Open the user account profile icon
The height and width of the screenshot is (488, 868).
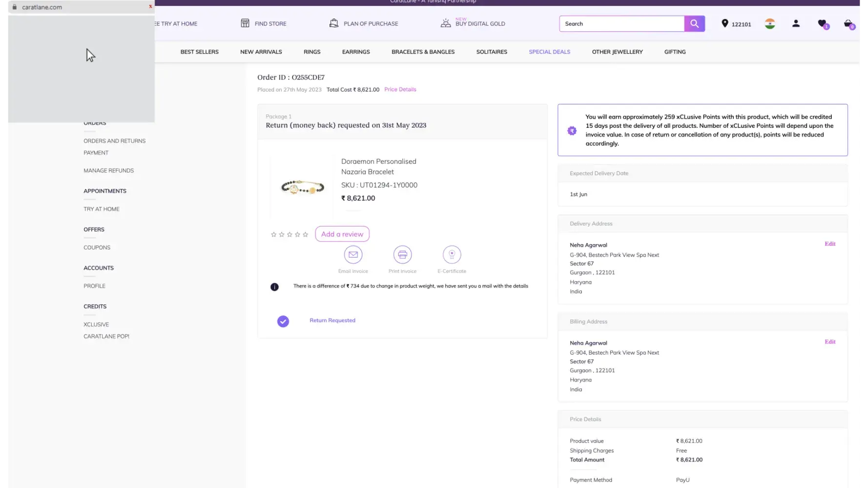click(x=796, y=23)
